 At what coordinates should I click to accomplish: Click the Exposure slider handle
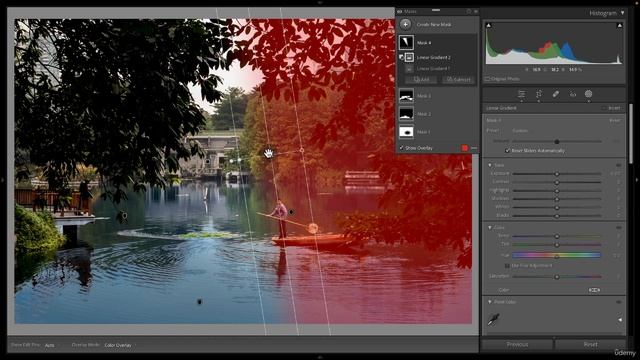557,174
